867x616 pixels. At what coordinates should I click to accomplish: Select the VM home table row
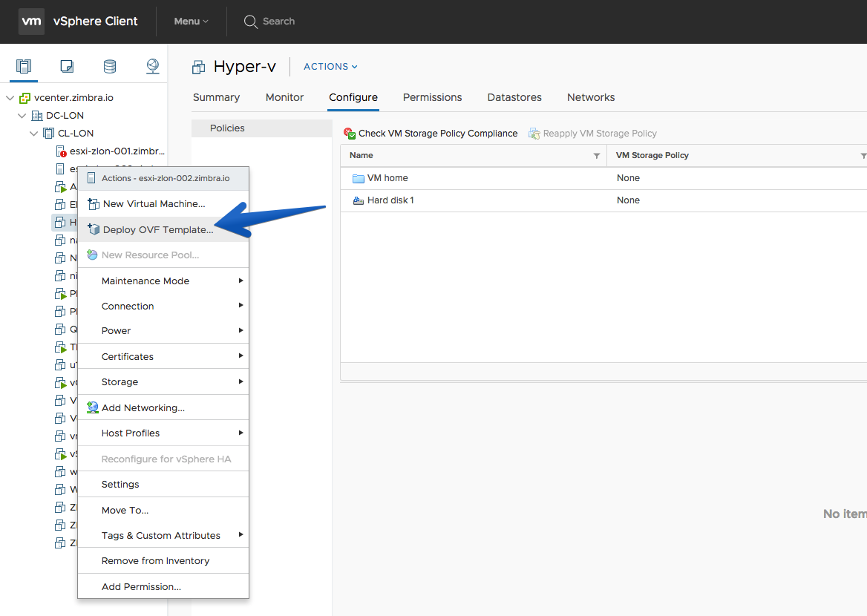click(603, 178)
